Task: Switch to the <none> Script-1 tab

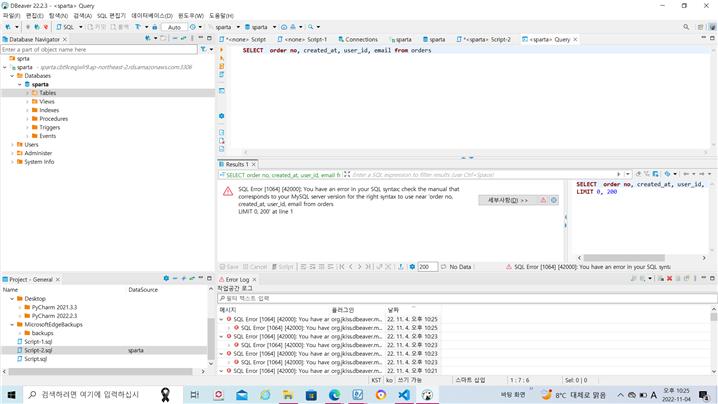Action: (303, 39)
